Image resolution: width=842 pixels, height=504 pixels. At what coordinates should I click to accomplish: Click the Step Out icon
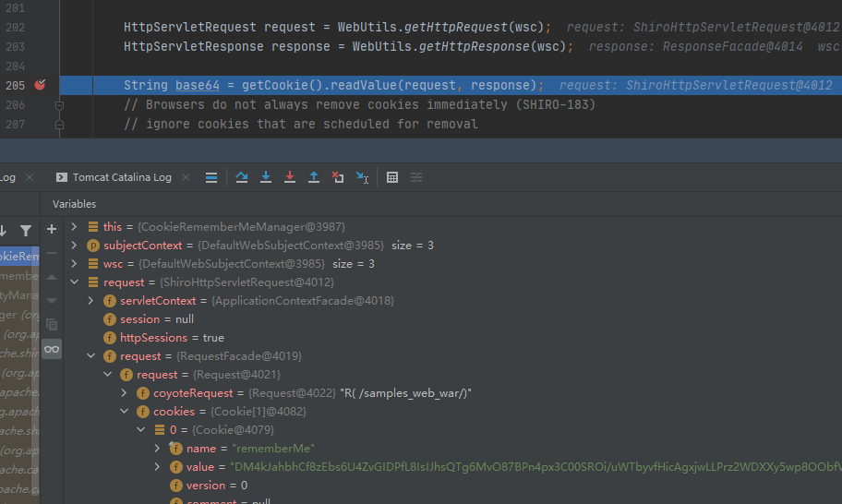[x=314, y=177]
